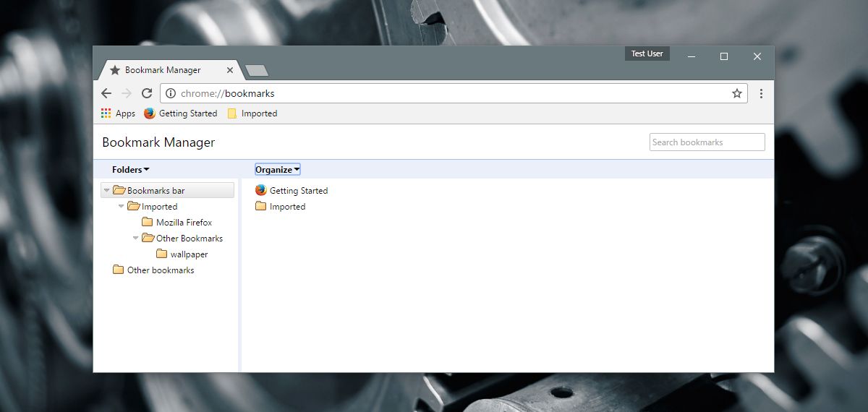Collapse the Imported folder arrow in tree
Screen dimensions: 868x412
pyautogui.click(x=122, y=207)
